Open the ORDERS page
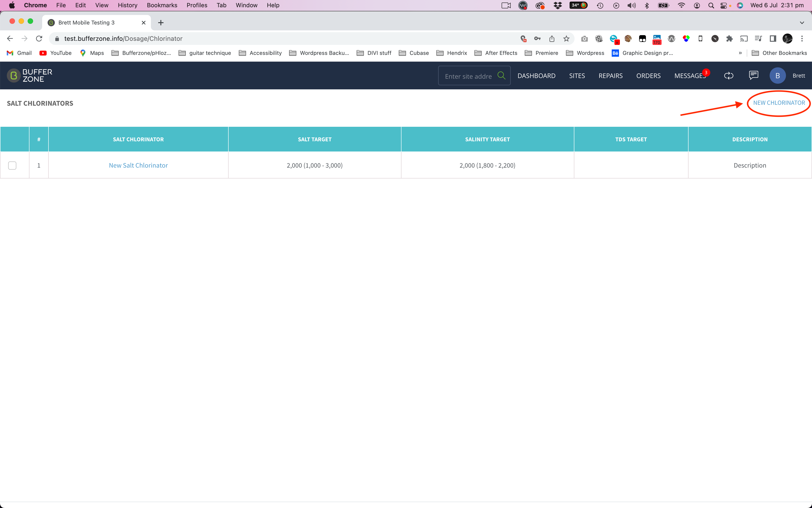The width and height of the screenshot is (812, 508). coord(649,76)
